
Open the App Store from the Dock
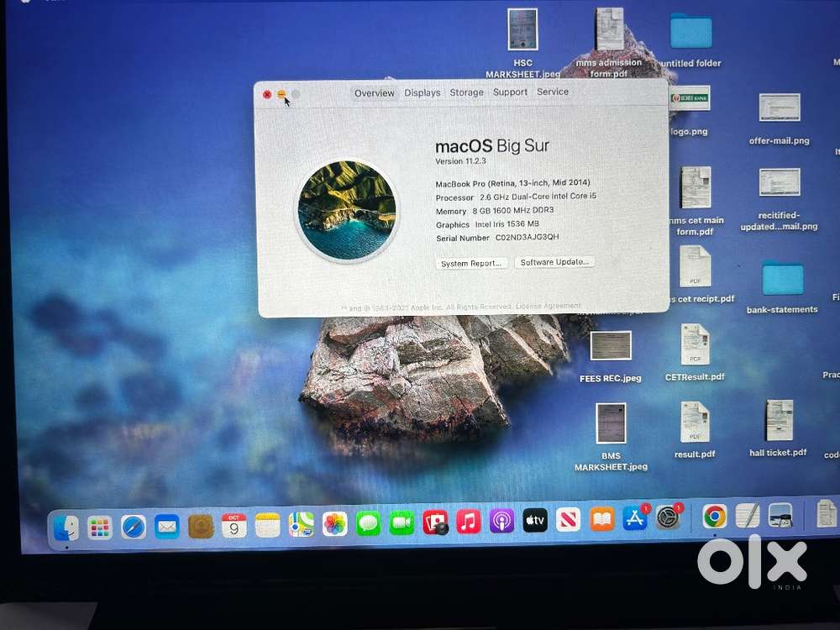[x=635, y=519]
